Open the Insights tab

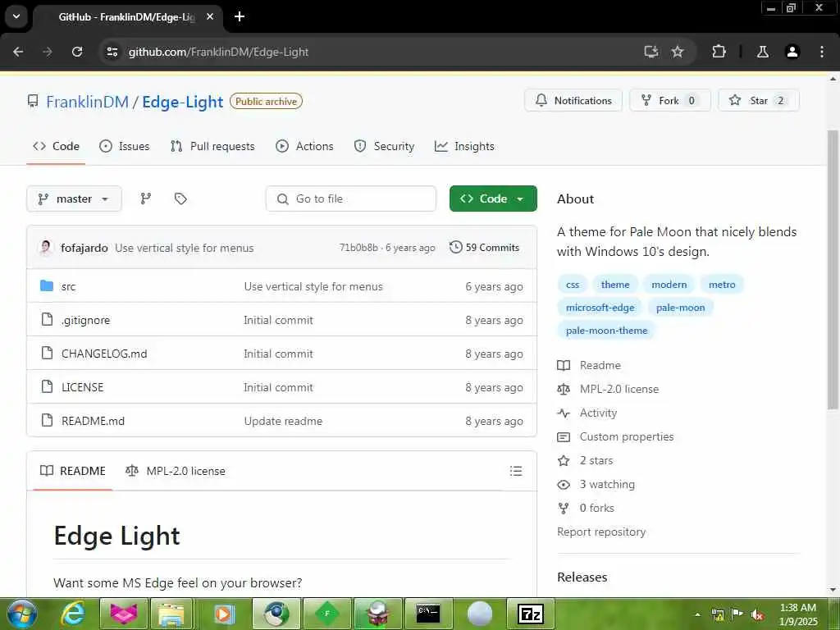(464, 146)
